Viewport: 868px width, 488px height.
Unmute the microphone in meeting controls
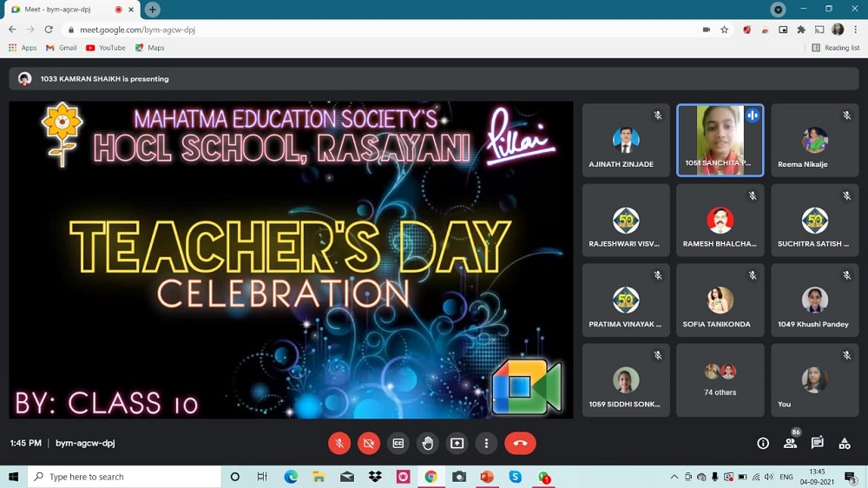(x=339, y=443)
